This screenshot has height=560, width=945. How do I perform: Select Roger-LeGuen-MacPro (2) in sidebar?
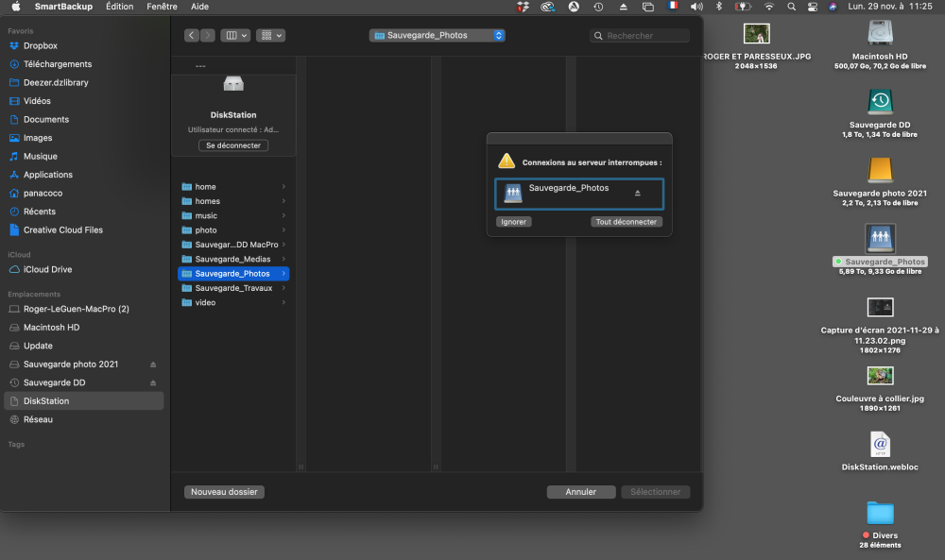pos(84,309)
